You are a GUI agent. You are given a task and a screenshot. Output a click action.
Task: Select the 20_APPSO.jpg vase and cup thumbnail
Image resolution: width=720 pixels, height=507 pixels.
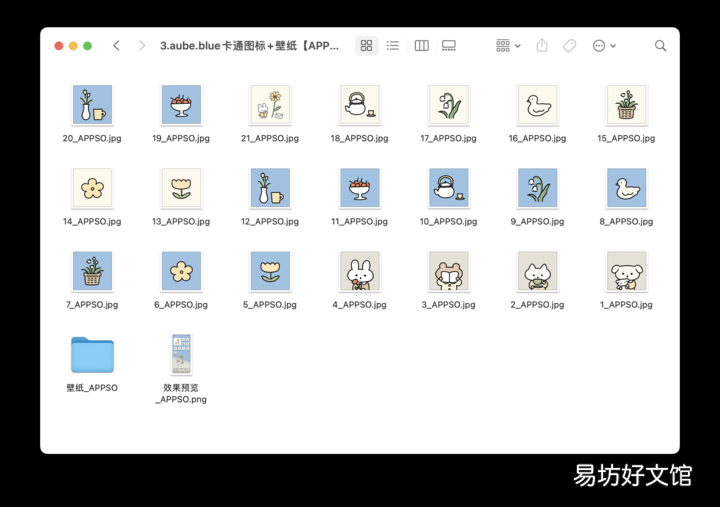(92, 105)
